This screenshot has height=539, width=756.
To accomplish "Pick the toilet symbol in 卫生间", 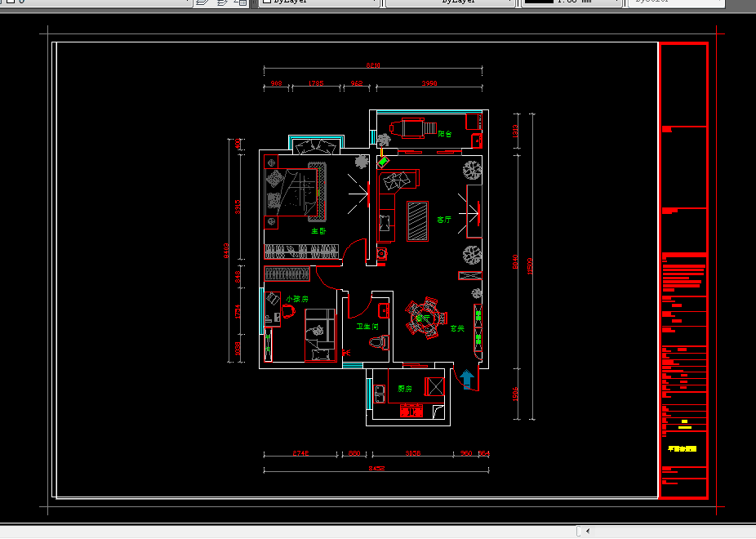I will tap(377, 341).
